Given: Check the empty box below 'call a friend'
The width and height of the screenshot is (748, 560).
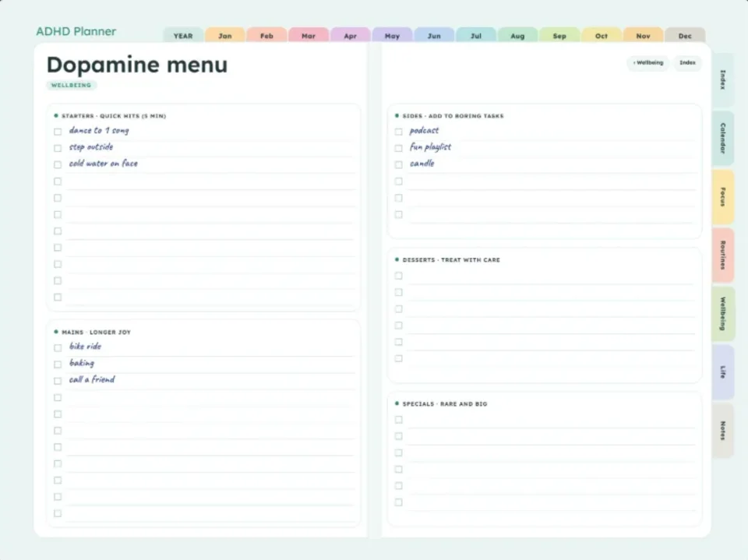Looking at the screenshot, I should (x=58, y=397).
